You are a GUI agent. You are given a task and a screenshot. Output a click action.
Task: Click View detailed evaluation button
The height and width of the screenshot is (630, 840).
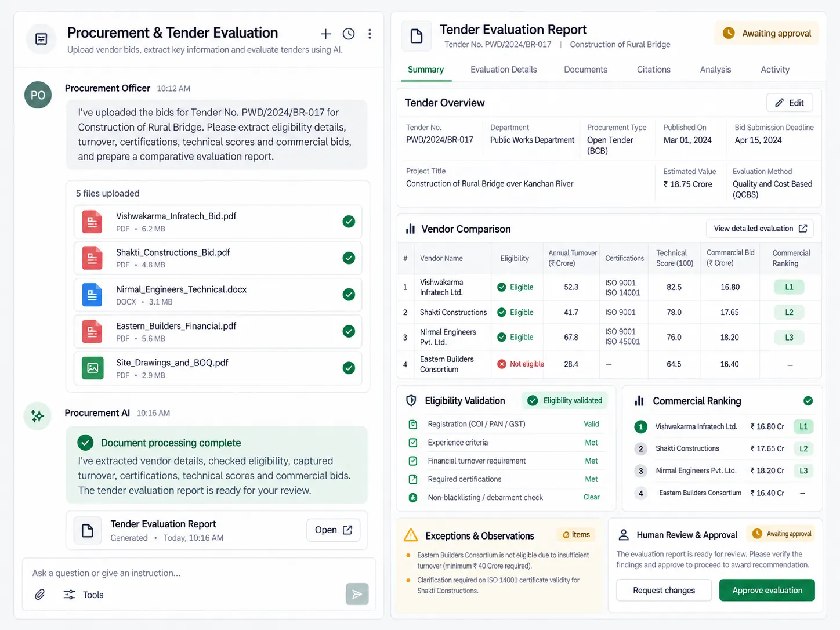pyautogui.click(x=760, y=229)
